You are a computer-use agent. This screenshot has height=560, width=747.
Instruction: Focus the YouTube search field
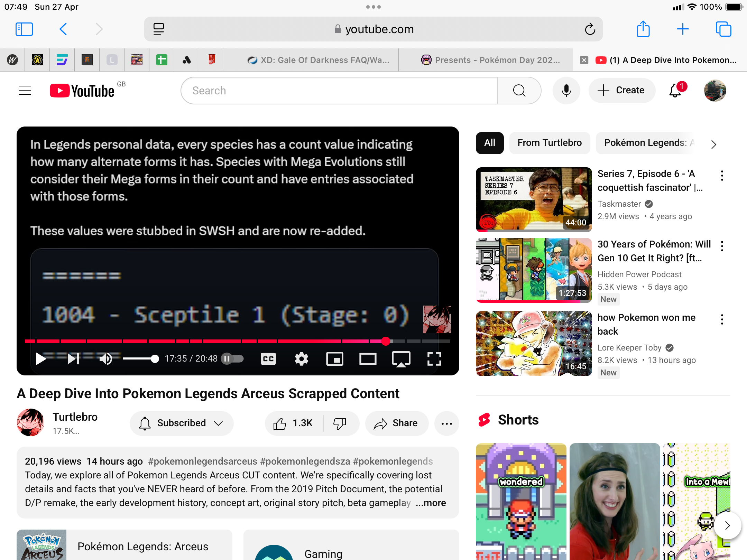coord(339,91)
